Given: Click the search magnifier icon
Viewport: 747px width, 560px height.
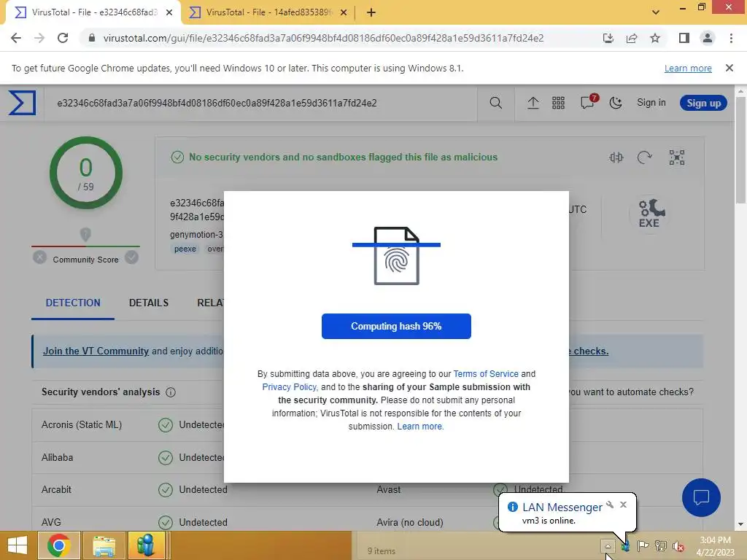Looking at the screenshot, I should coord(496,103).
